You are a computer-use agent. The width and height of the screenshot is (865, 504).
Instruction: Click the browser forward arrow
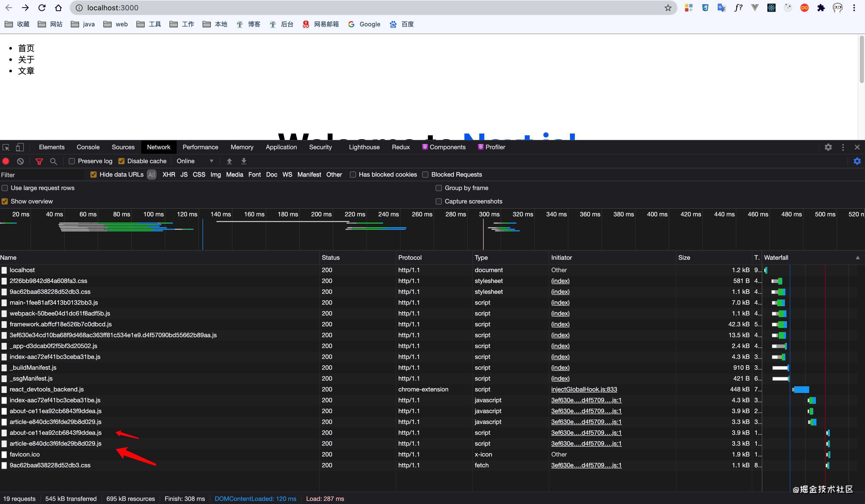pyautogui.click(x=25, y=7)
